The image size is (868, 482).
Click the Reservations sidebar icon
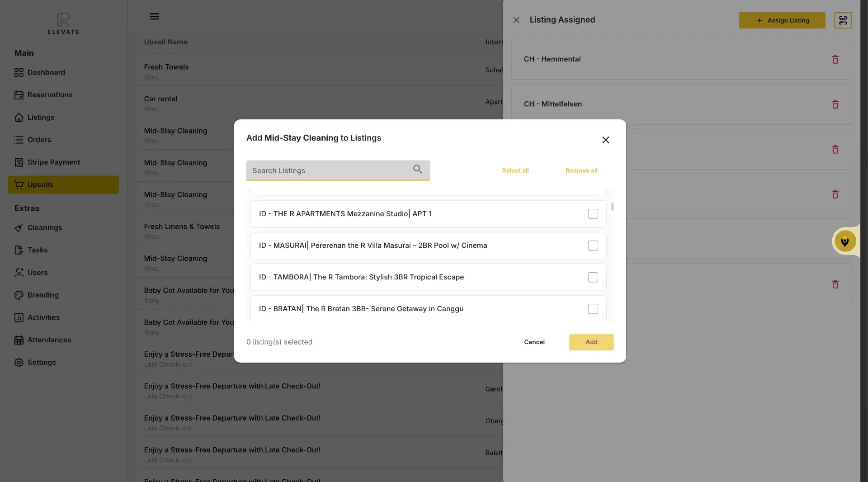19,95
